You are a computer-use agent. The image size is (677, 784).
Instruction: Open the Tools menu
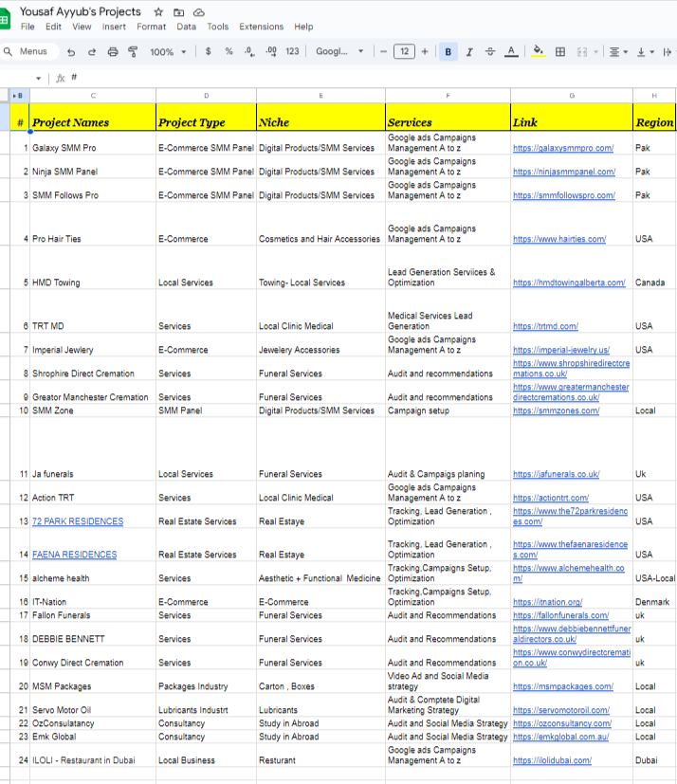(217, 27)
